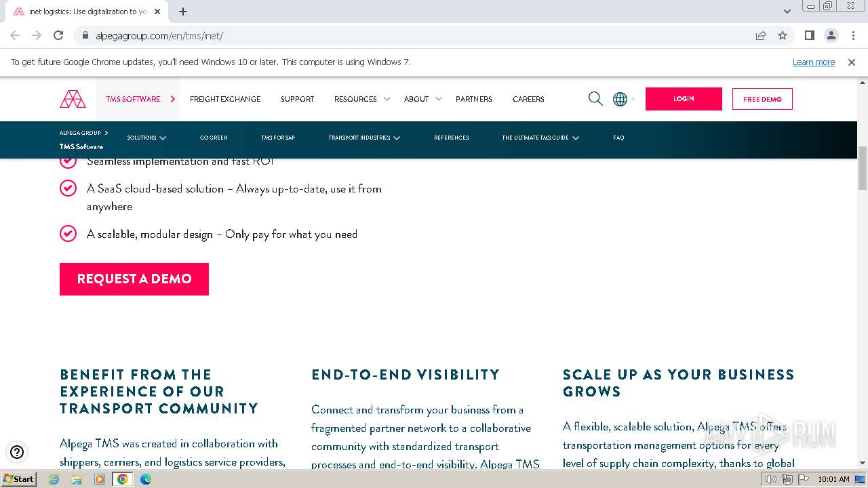Toggle the Chrome side panel icon
The image size is (868, 488).
point(809,35)
